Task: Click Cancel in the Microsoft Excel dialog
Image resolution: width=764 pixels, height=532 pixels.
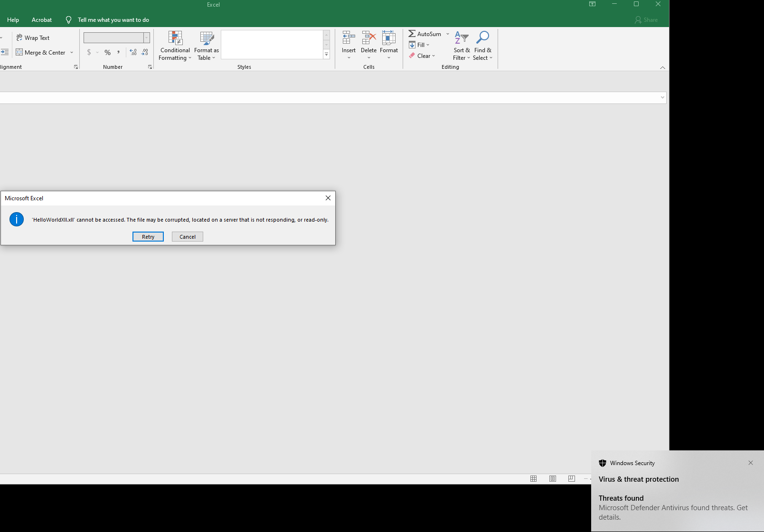Action: pyautogui.click(x=188, y=237)
